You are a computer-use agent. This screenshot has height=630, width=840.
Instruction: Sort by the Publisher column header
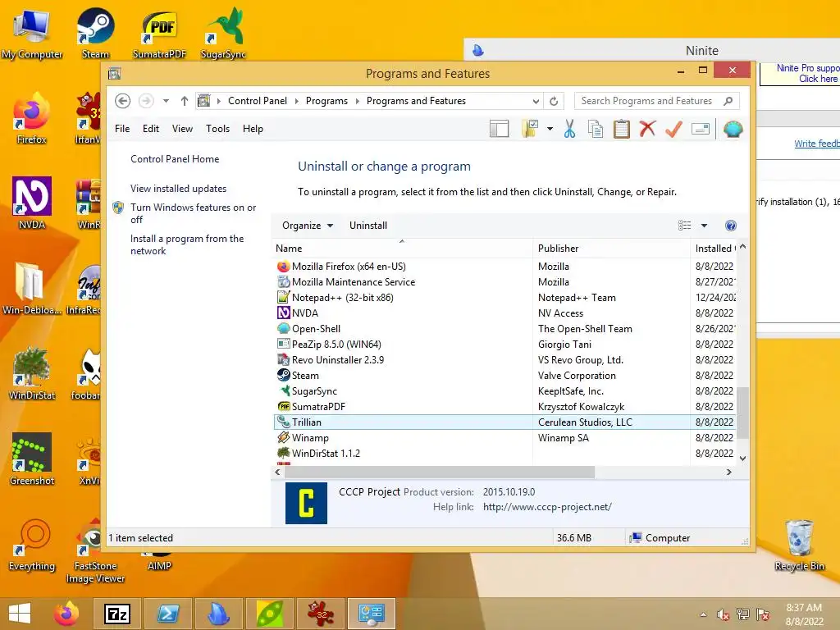[x=612, y=248]
